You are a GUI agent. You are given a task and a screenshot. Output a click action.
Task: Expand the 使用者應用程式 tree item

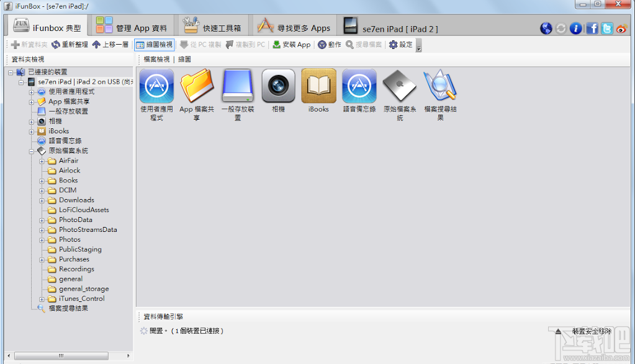[x=31, y=91]
